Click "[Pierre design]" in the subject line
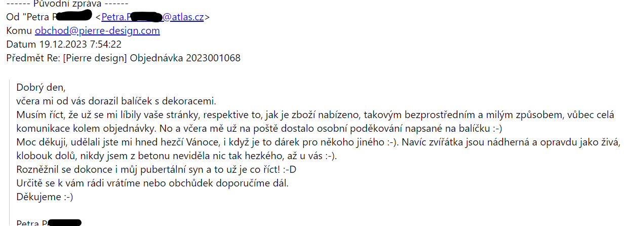Image resolution: width=644 pixels, height=226 pixels. pyautogui.click(x=95, y=58)
